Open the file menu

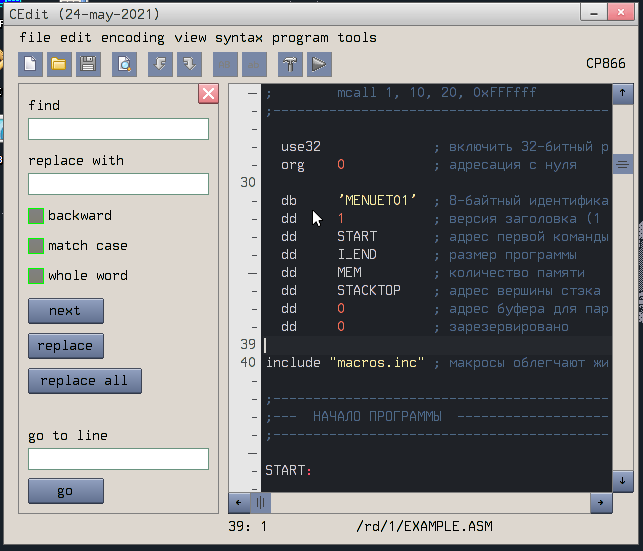(x=34, y=38)
